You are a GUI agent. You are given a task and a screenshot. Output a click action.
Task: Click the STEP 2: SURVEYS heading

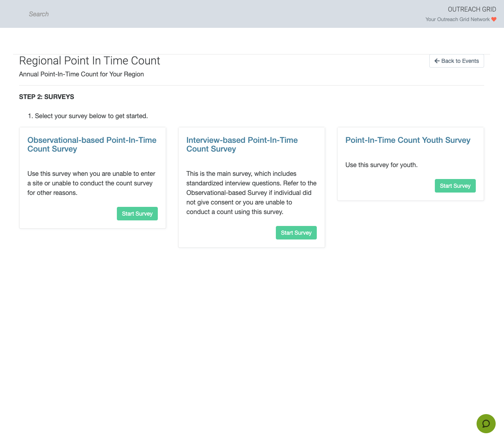pyautogui.click(x=47, y=97)
